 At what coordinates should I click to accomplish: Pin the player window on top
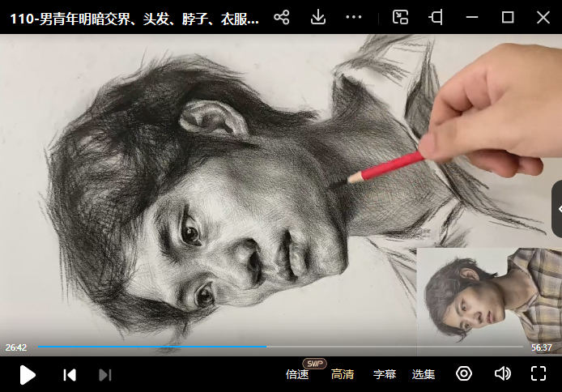click(x=436, y=17)
